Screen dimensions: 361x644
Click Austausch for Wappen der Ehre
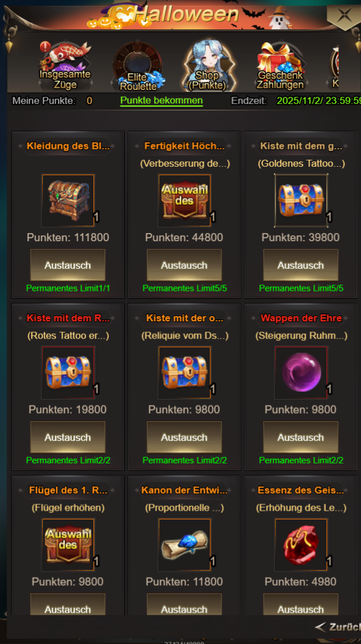point(301,437)
